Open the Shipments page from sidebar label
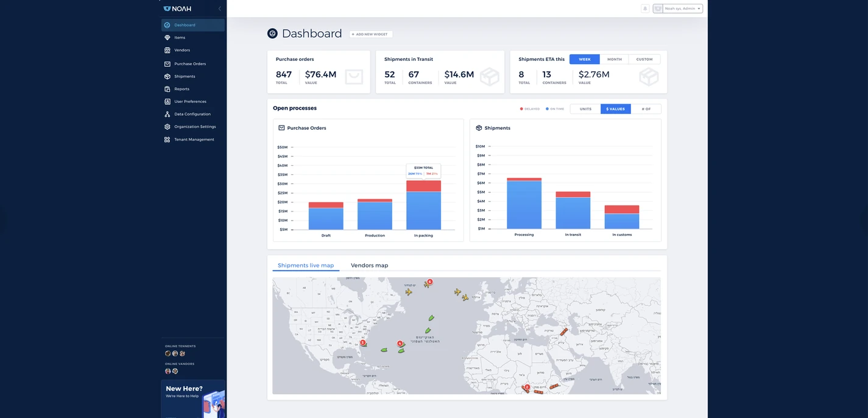The image size is (868, 418). [185, 77]
